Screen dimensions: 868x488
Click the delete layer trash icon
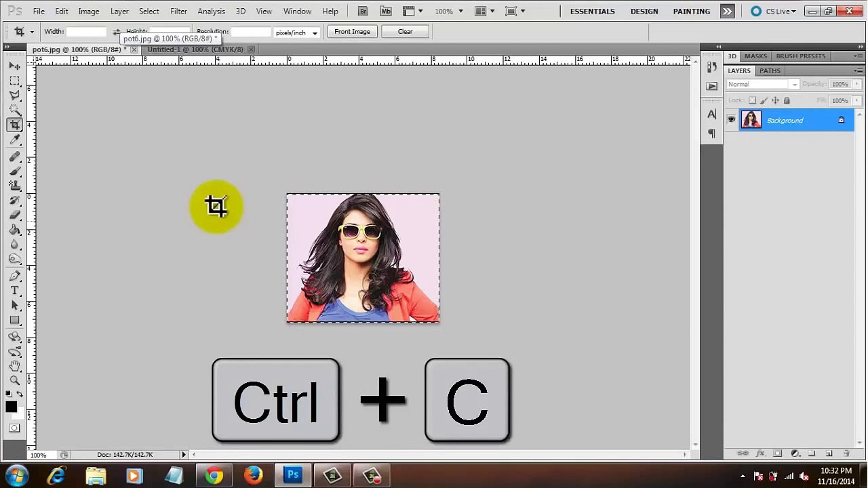(x=846, y=453)
